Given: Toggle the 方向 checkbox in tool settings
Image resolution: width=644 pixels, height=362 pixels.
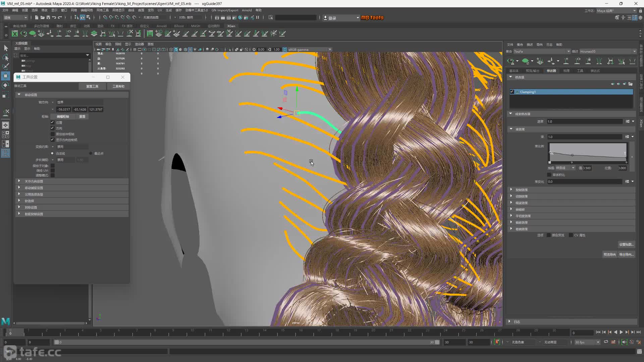Looking at the screenshot, I should click(52, 128).
